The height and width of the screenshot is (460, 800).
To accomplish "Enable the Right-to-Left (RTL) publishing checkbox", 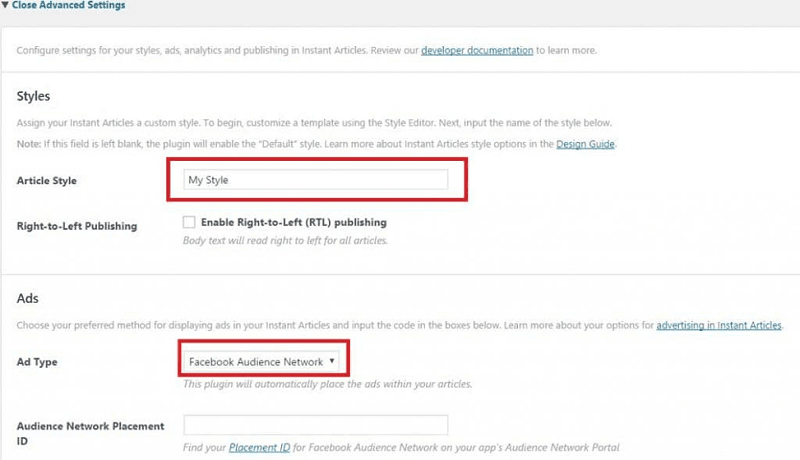I will (x=189, y=222).
